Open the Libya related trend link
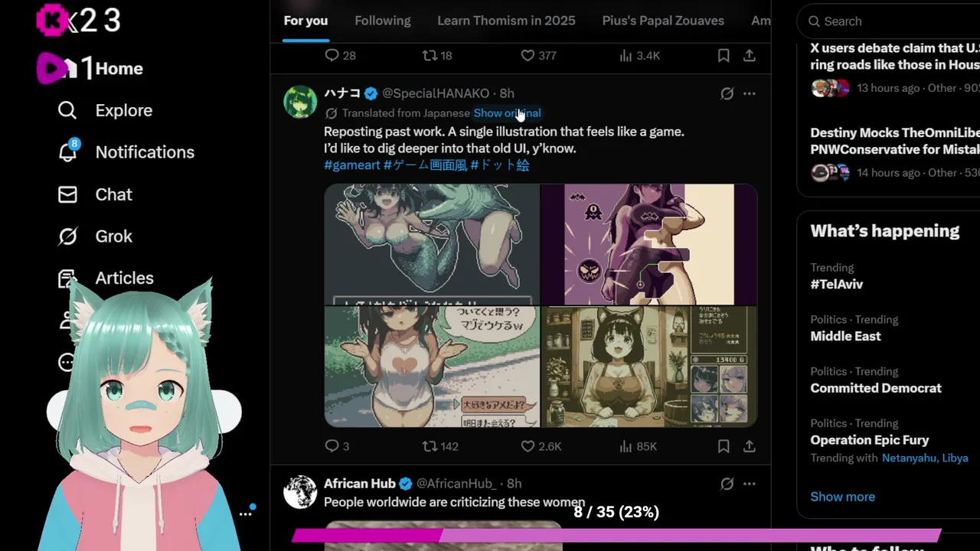The image size is (980, 551). (955, 458)
